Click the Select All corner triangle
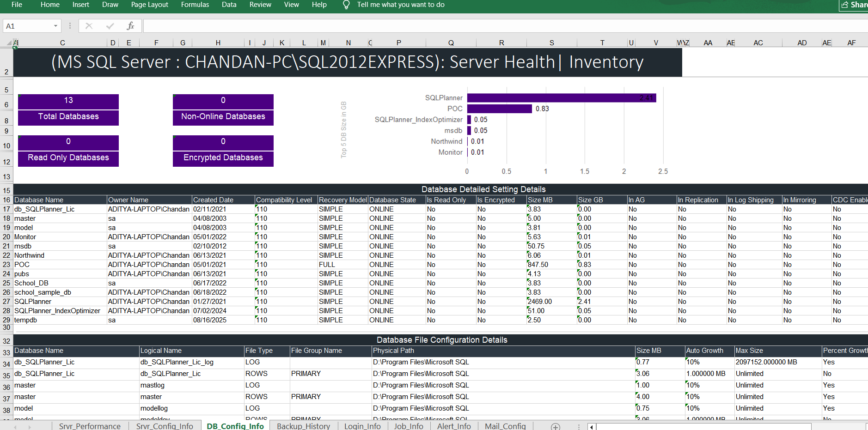Image resolution: width=868 pixels, height=430 pixels. 9,43
